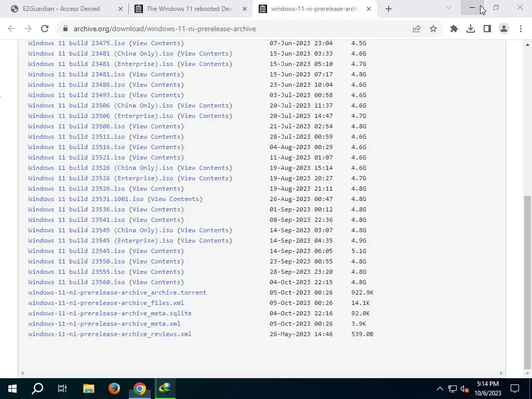Open notification center icon
Screen dimensions: 532x399
[x=515, y=389]
